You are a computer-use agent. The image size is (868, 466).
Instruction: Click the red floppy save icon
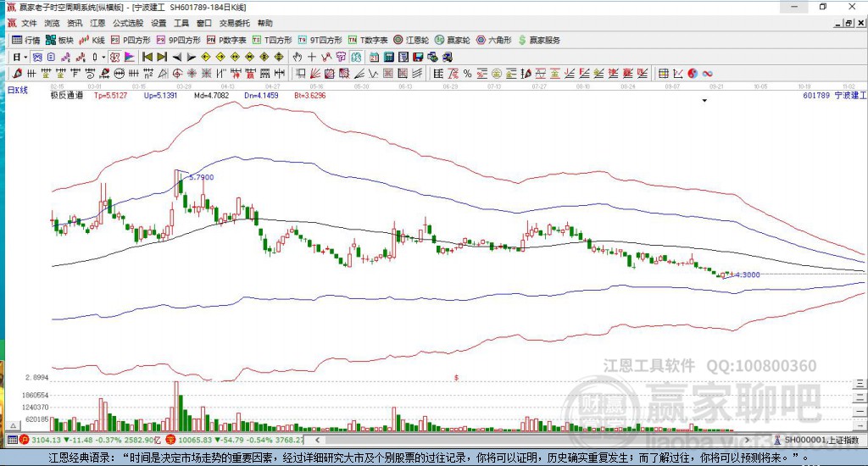point(418,57)
